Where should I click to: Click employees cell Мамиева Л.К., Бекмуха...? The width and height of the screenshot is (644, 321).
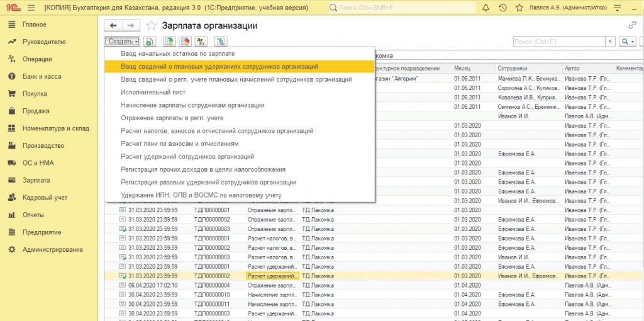click(x=528, y=78)
